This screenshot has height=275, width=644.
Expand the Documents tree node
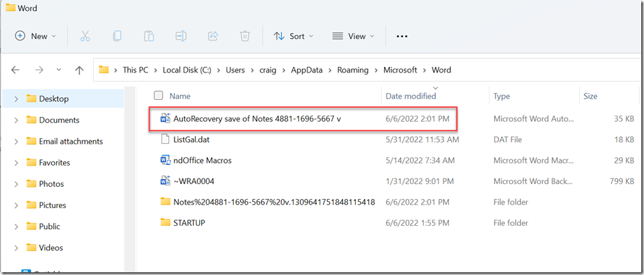(x=16, y=120)
